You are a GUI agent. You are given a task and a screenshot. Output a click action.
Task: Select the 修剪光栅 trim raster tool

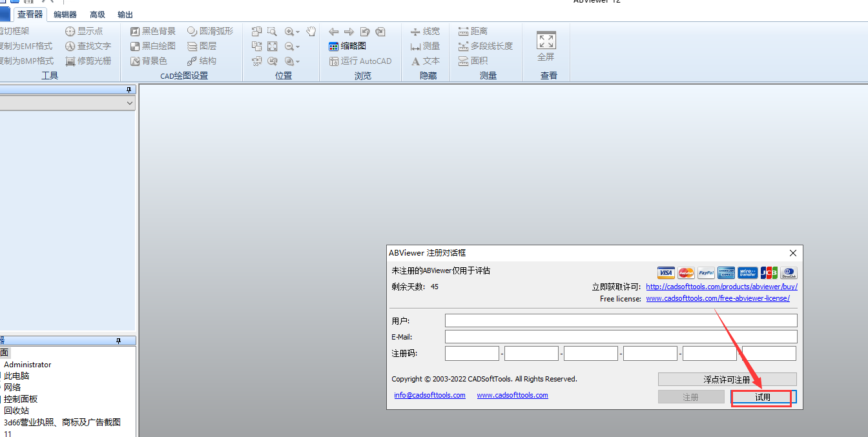click(x=88, y=61)
